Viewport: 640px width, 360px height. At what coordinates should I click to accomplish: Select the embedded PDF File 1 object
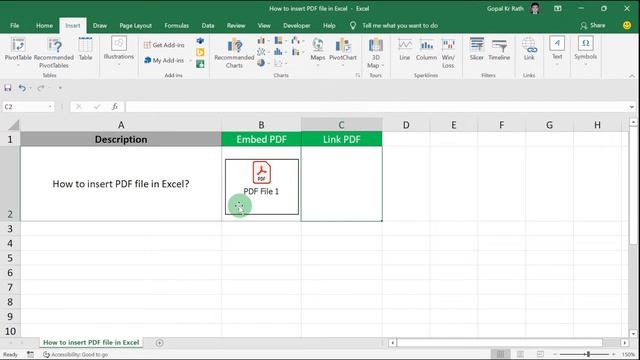pos(262,187)
